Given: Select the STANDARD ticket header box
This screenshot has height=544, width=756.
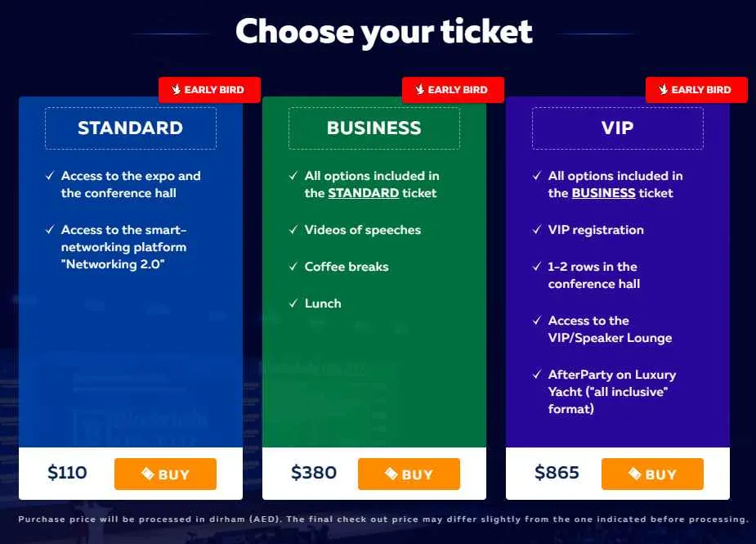Looking at the screenshot, I should coord(131,128).
